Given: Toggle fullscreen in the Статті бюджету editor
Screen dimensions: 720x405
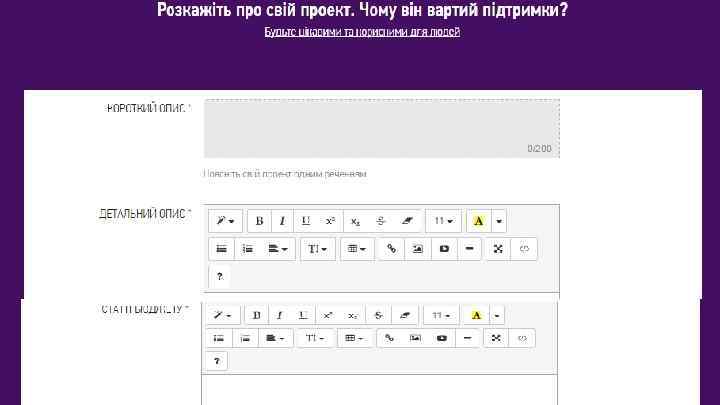Looking at the screenshot, I should coord(495,338).
